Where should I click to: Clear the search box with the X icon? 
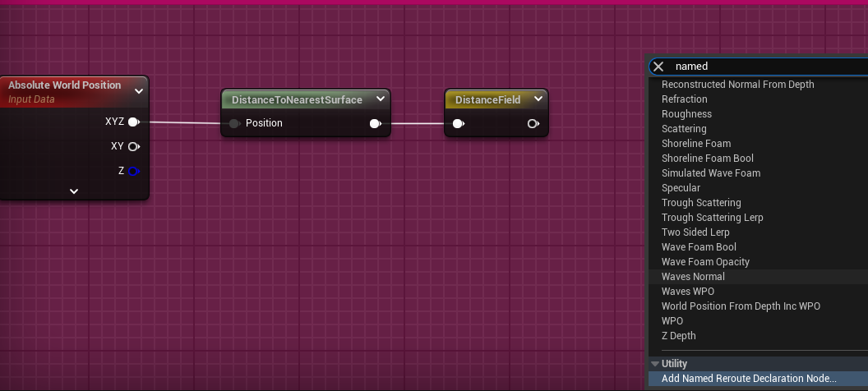[x=658, y=67]
